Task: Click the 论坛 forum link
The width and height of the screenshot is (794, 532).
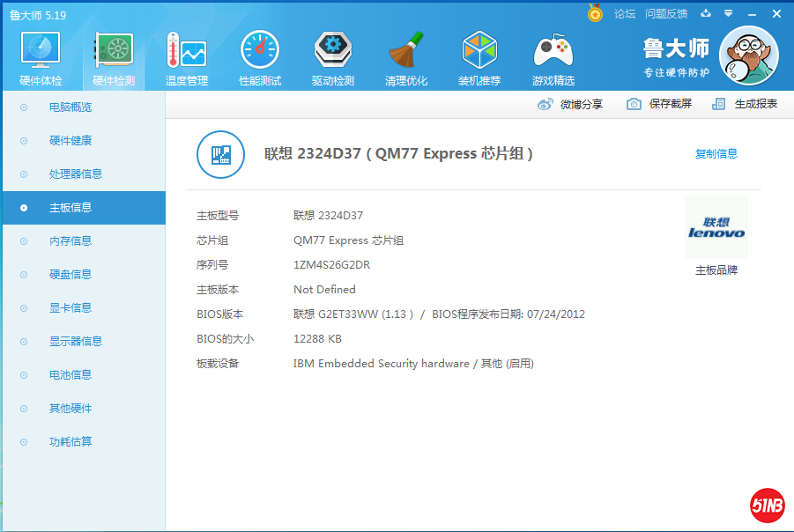Action: [x=624, y=14]
